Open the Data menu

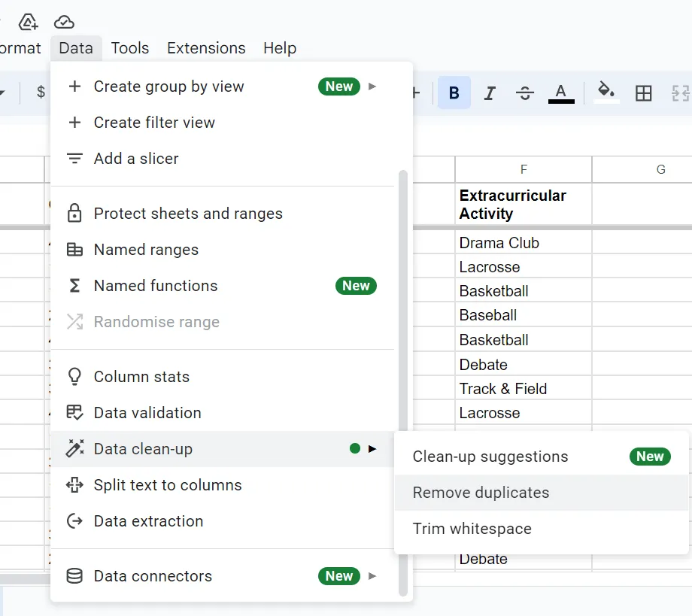(x=76, y=47)
